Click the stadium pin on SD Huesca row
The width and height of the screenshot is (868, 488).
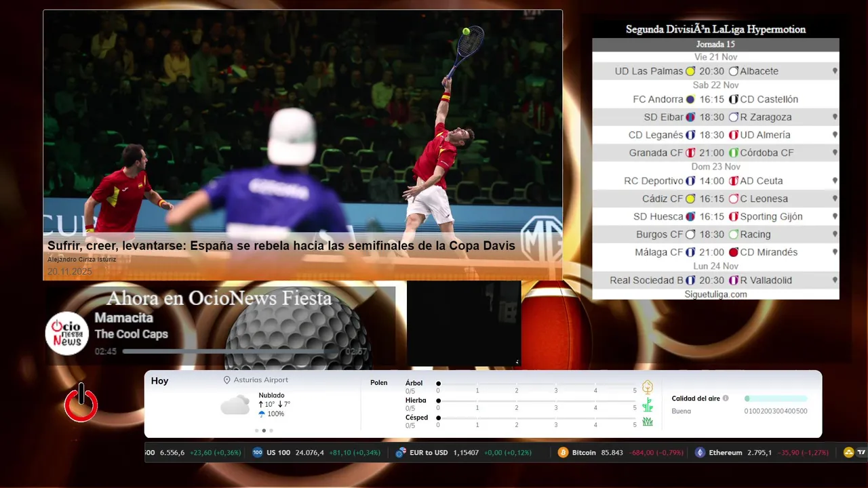click(x=835, y=216)
